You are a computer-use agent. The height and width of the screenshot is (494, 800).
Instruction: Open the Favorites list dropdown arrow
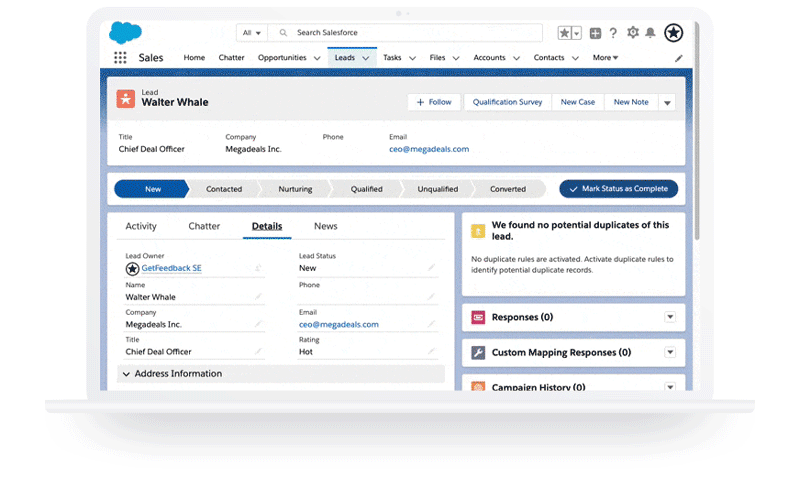click(x=577, y=33)
